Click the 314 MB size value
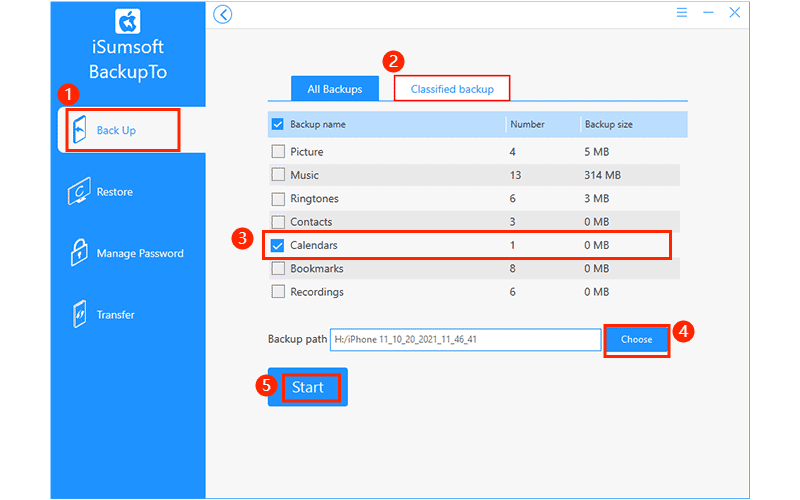This screenshot has height=500, width=800. coord(603,175)
